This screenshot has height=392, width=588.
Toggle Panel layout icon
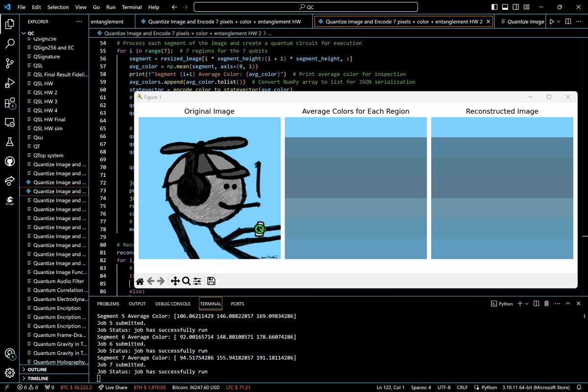coord(506,7)
